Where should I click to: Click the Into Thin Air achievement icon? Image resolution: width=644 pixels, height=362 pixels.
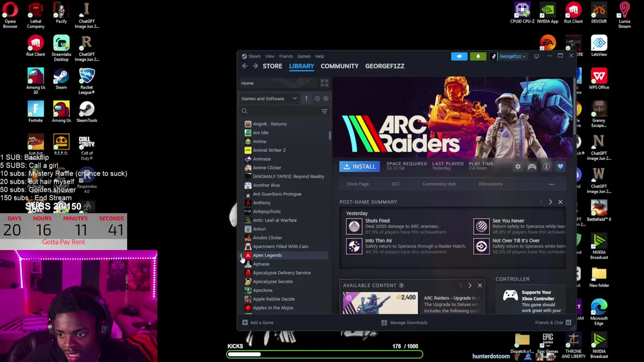pos(354,246)
